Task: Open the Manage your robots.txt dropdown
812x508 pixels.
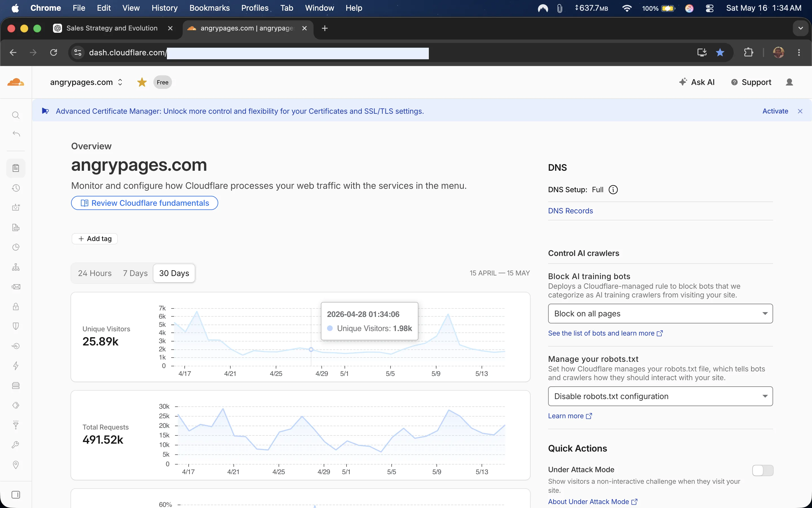Action: click(x=660, y=396)
